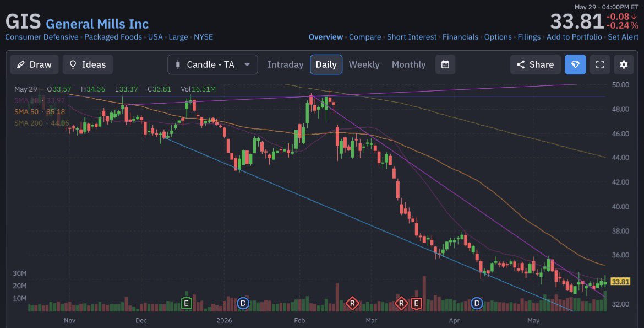The width and height of the screenshot is (644, 328).
Task: Share this chart
Action: click(535, 64)
